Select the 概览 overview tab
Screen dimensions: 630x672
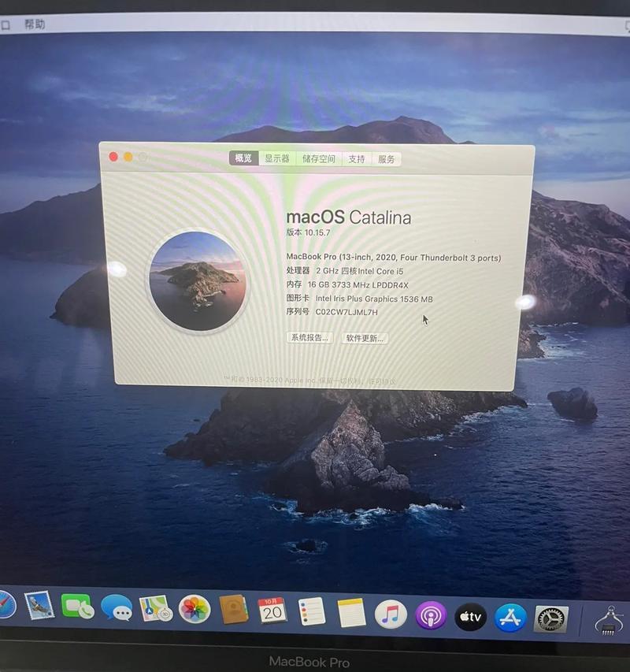pos(243,158)
